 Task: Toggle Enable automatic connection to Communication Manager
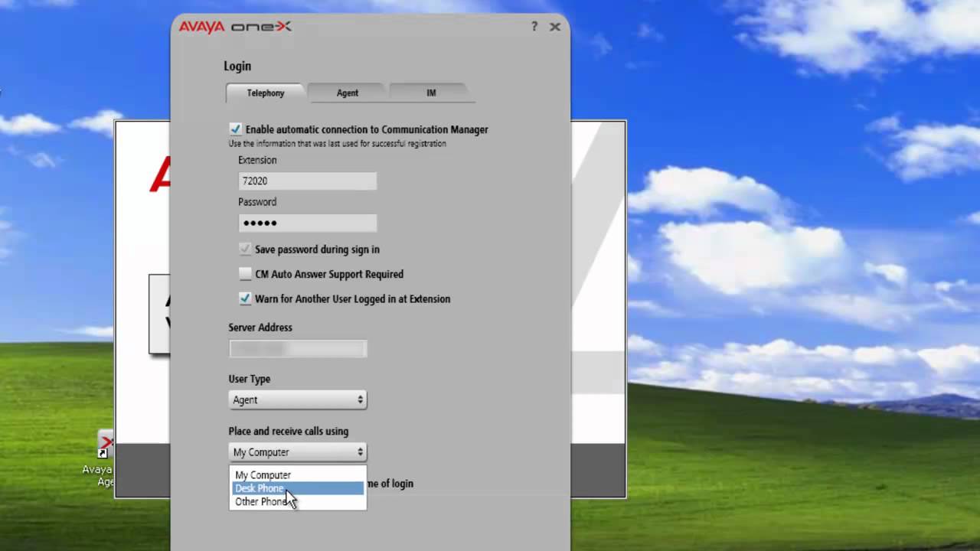click(235, 129)
